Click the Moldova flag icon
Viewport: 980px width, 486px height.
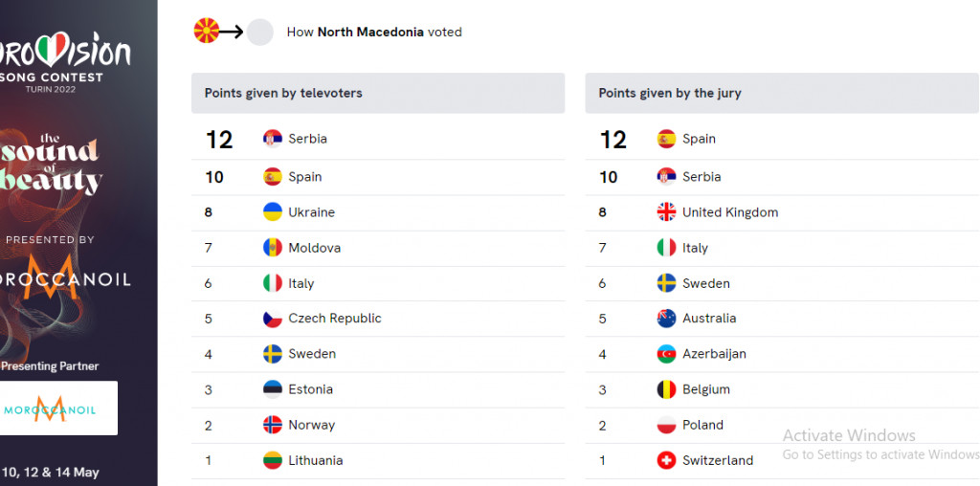pyautogui.click(x=273, y=248)
